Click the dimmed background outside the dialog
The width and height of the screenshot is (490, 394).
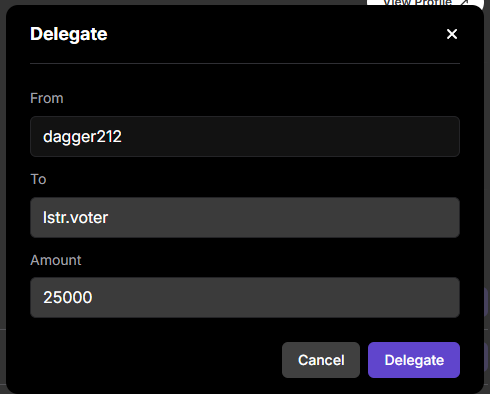[x=3, y=200]
